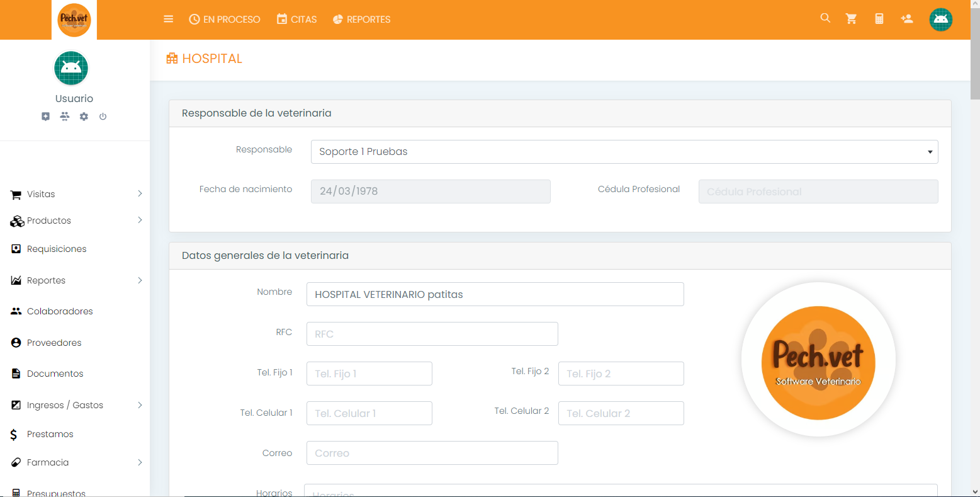Click the RFC input field
The image size is (980, 497).
click(432, 334)
